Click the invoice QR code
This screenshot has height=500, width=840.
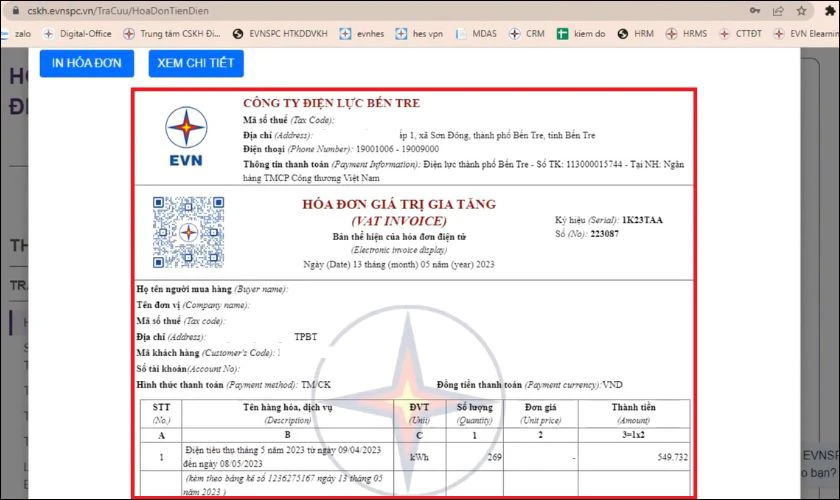pyautogui.click(x=189, y=232)
